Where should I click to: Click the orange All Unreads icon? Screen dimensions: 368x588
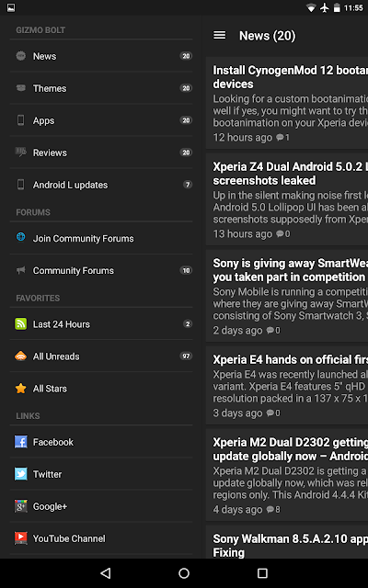point(20,356)
